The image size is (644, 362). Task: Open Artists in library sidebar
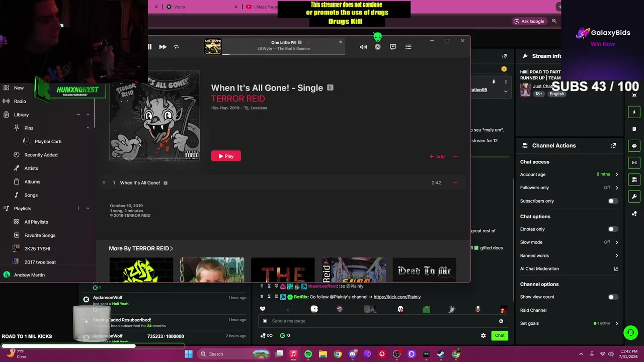31,168
